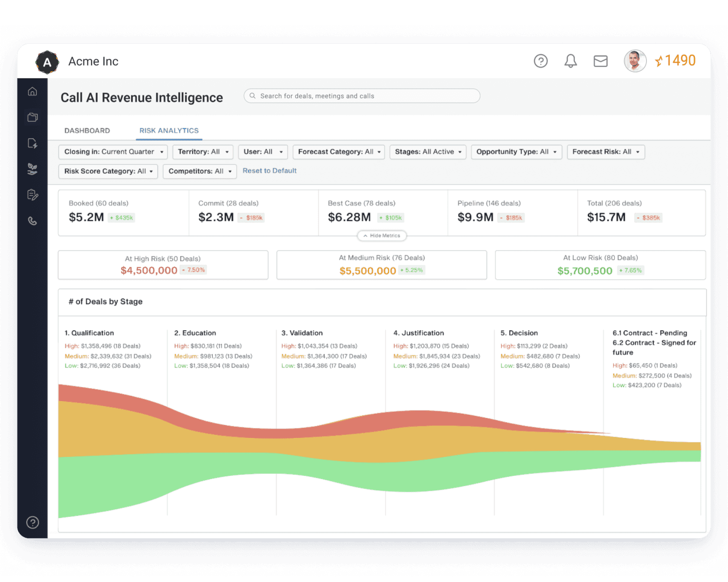Open the notes edit sidebar icon
The width and height of the screenshot is (728, 582).
[x=33, y=195]
